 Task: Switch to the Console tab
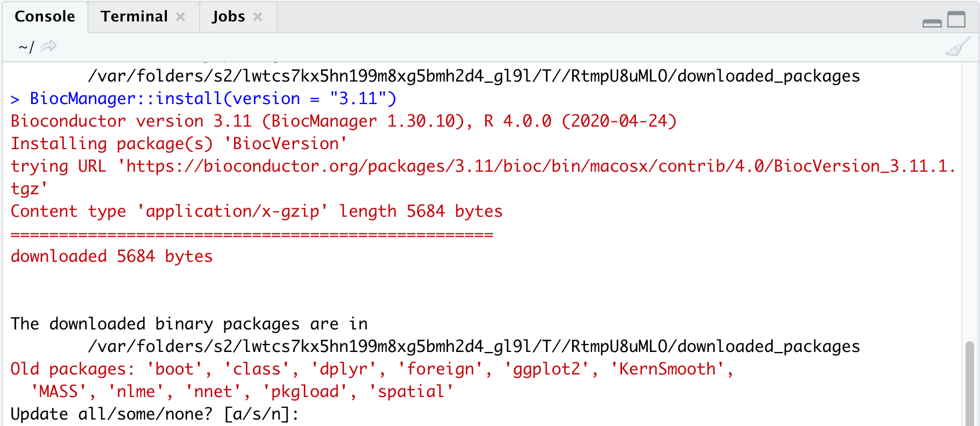click(45, 17)
